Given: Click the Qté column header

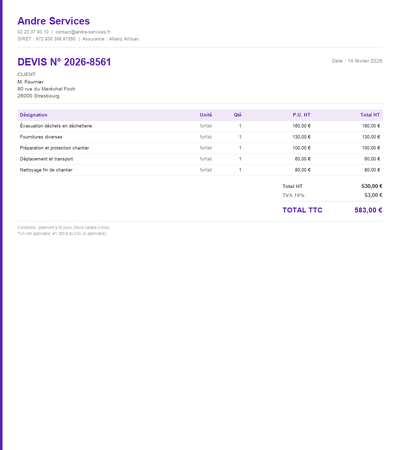Looking at the screenshot, I should click(x=238, y=115).
